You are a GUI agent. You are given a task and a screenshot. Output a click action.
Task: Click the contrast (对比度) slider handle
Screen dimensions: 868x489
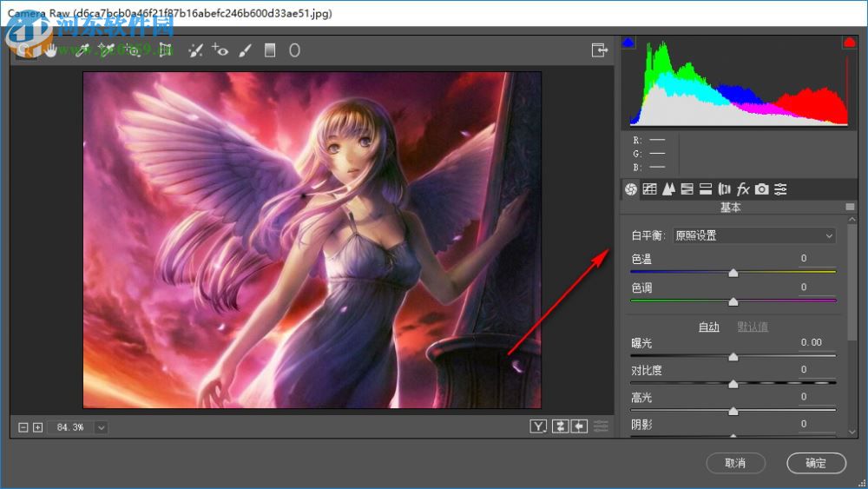[x=733, y=384]
